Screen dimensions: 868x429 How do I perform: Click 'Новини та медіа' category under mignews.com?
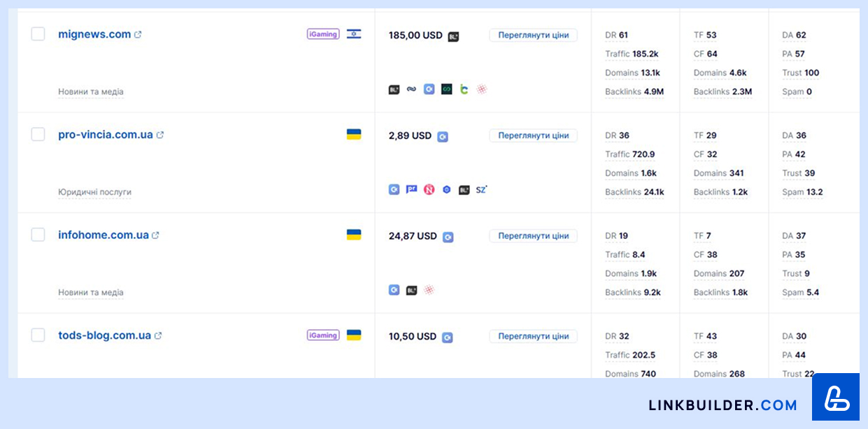(x=91, y=92)
